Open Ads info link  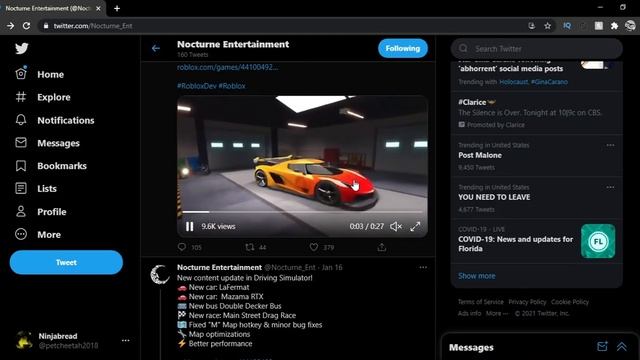(469, 313)
